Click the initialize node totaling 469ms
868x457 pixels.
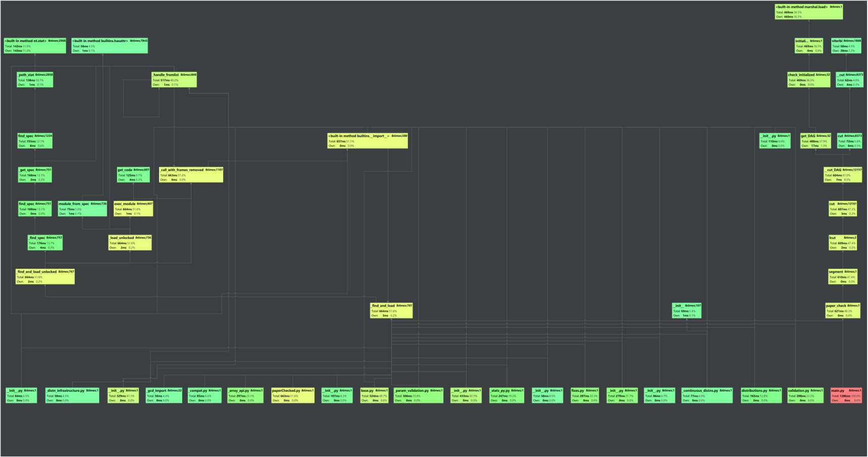pos(809,45)
